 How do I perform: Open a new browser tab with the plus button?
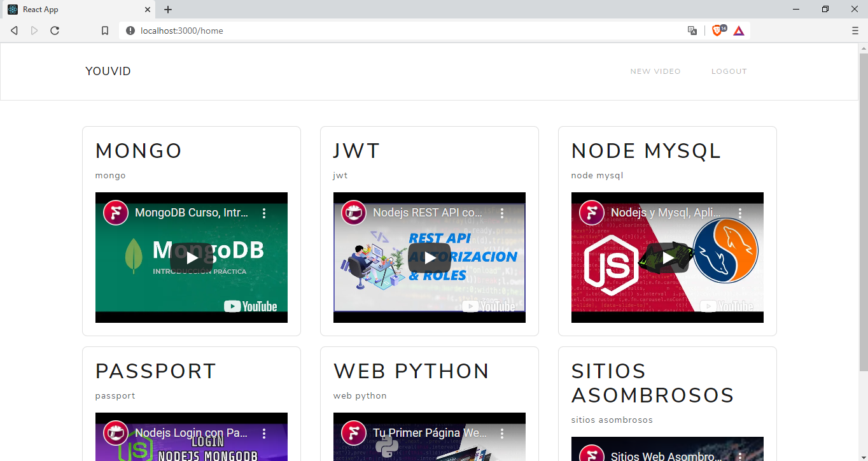pyautogui.click(x=167, y=10)
